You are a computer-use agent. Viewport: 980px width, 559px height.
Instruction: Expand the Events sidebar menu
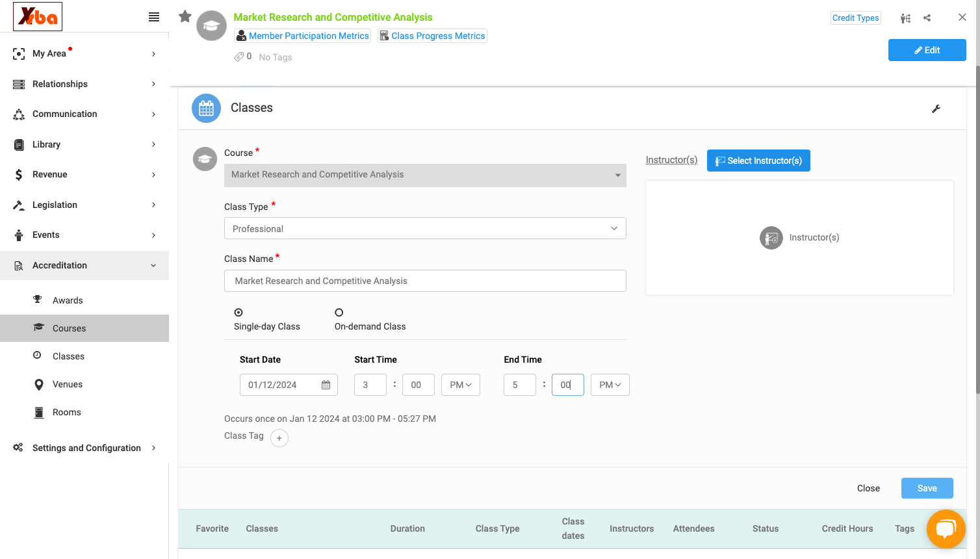84,235
